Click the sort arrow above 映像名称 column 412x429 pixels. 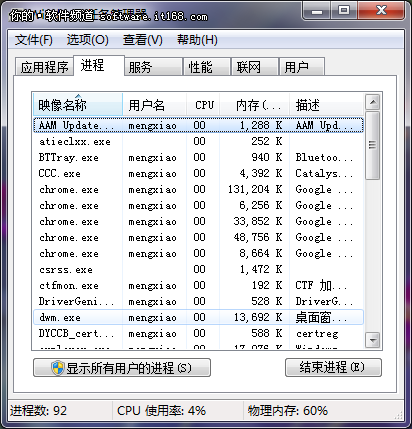[78, 96]
